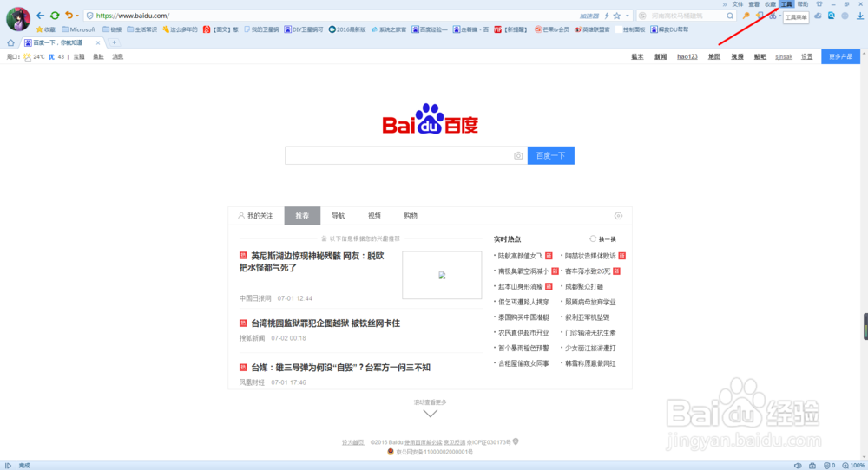Close the 百度一下 tab
This screenshot has height=470, width=868.
pyautogui.click(x=98, y=42)
